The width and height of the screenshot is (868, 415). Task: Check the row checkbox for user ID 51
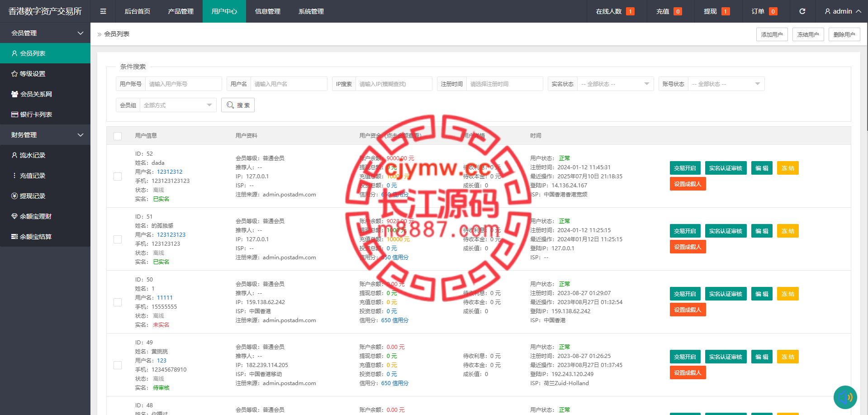(118, 239)
